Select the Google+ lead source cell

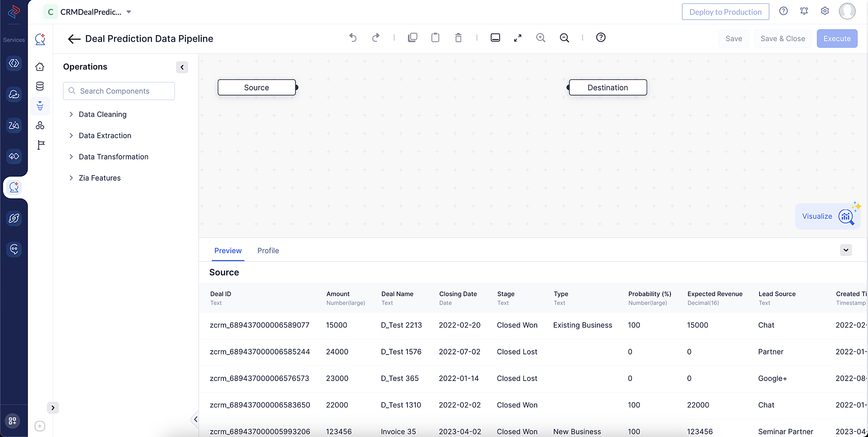(773, 378)
